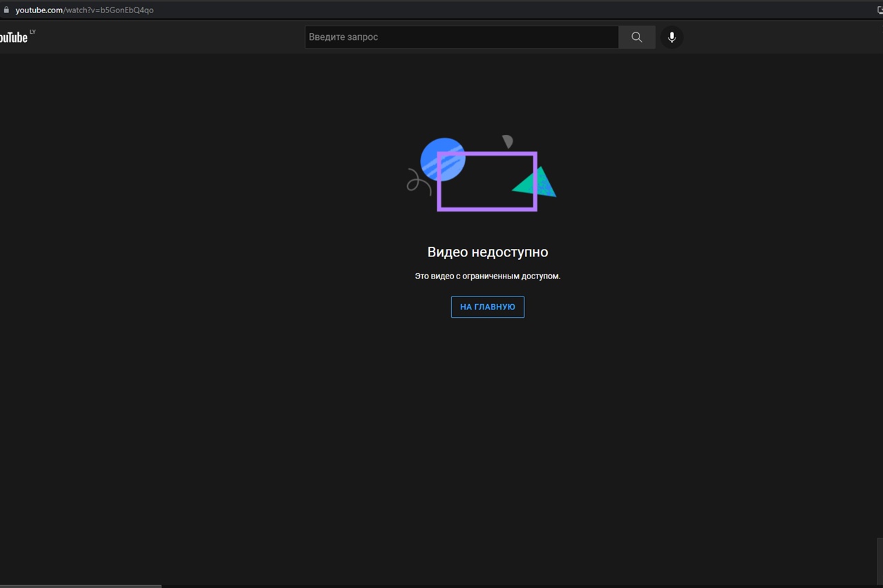
Task: Focus the "Введите запрос" search field
Action: tap(461, 37)
